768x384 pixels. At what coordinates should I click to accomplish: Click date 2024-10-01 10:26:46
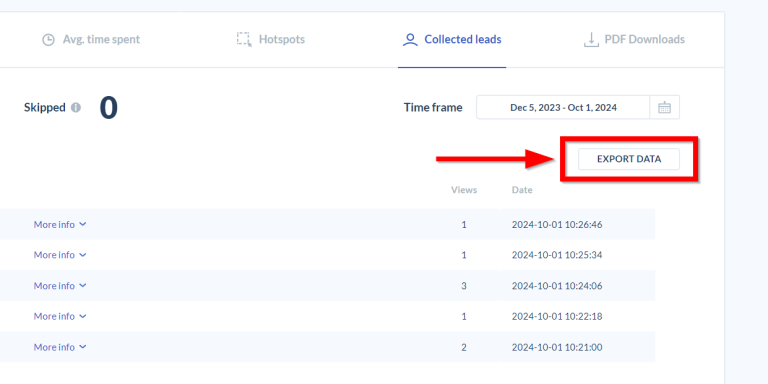coord(557,225)
